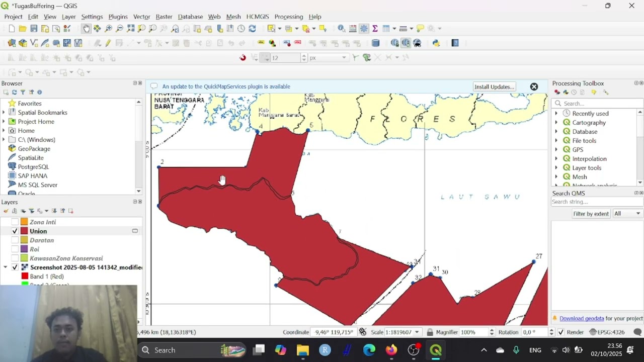This screenshot has height=362, width=644.
Task: Open coordinate extents toggle icon in status bar
Action: [x=362, y=332]
